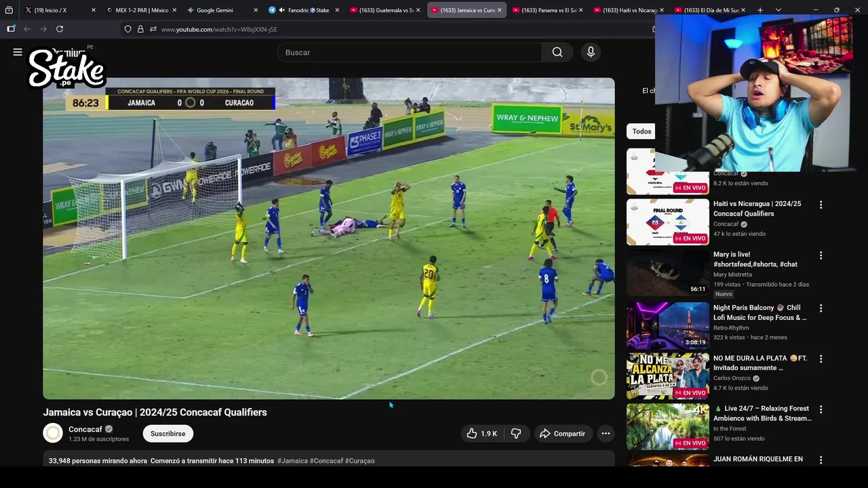Click the Mary Mistretta channel name
The width and height of the screenshot is (868, 488).
[732, 274]
